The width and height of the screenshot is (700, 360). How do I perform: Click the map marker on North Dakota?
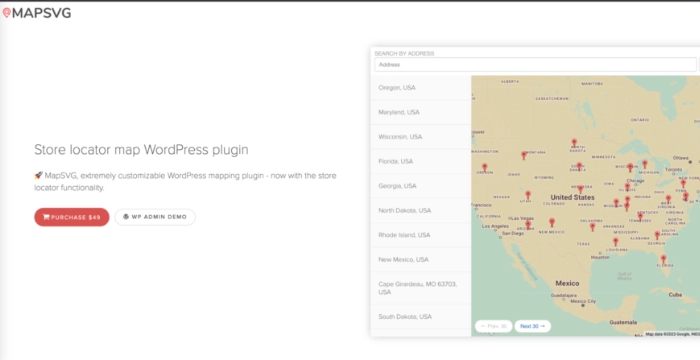click(x=574, y=142)
